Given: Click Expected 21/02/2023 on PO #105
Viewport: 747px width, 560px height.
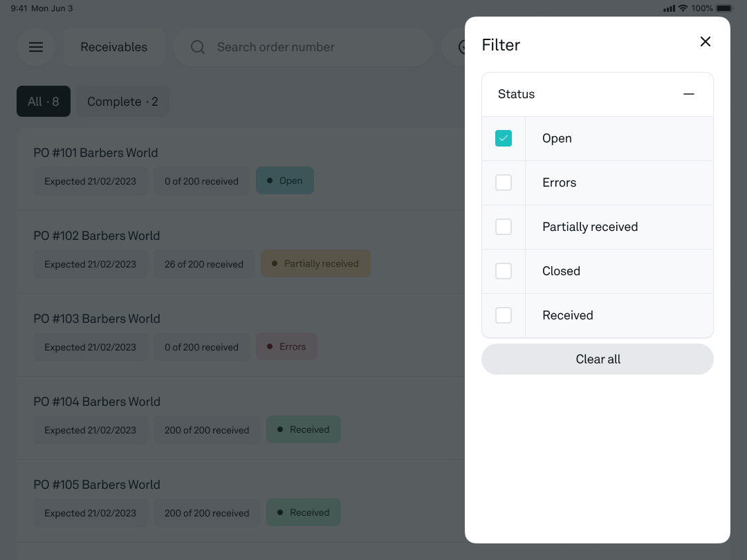Looking at the screenshot, I should (x=91, y=513).
